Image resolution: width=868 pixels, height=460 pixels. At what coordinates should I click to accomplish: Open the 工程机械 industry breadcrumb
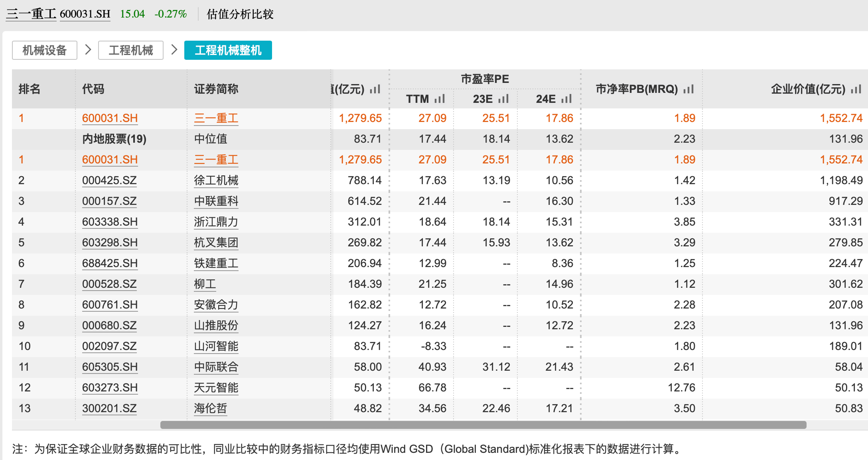(131, 50)
